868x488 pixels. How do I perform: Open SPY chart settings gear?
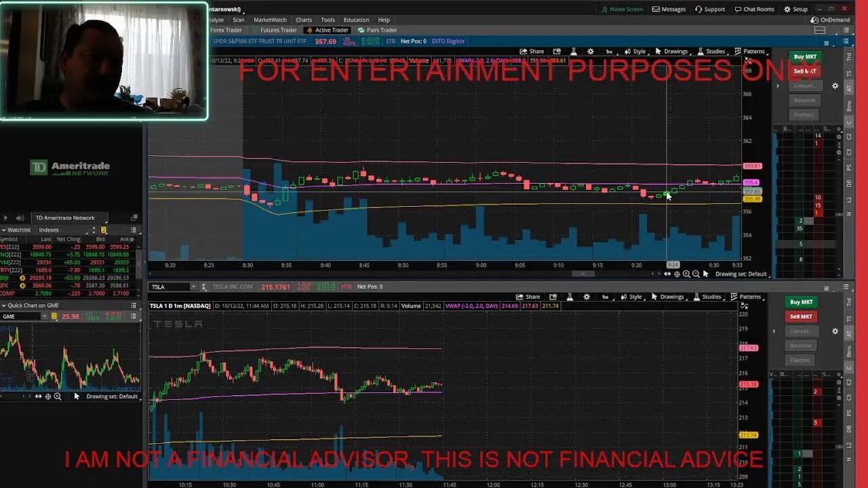click(590, 52)
